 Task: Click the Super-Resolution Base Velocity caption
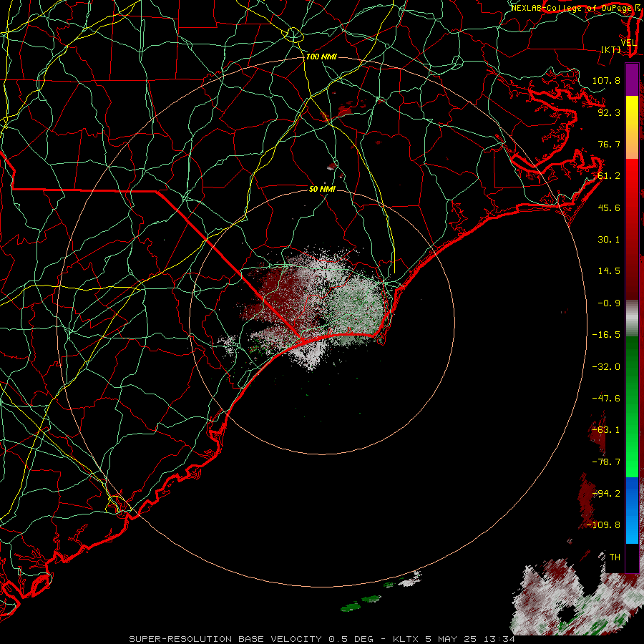(x=321, y=639)
